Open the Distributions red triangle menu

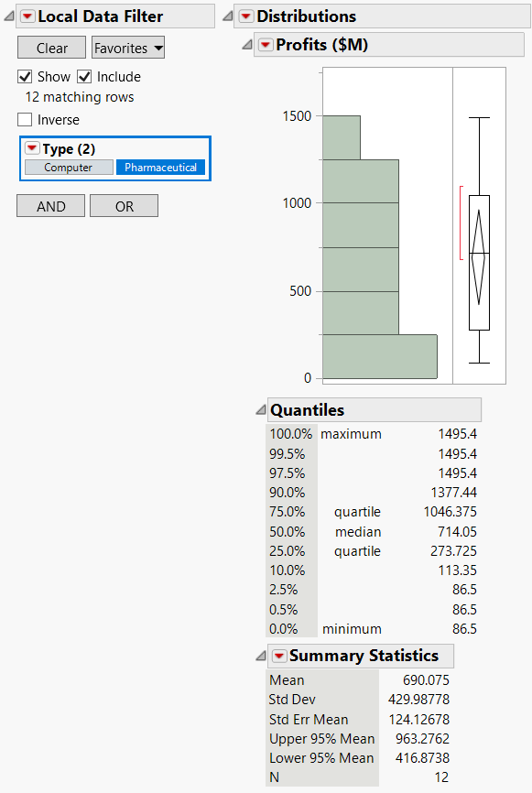(246, 16)
